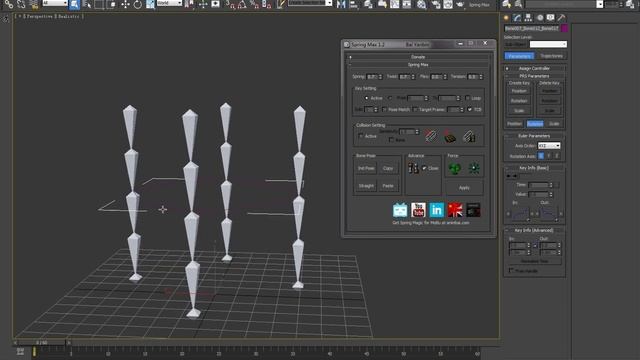The height and width of the screenshot is (360, 640).
Task: Open the Sub-Object selection level dropdown
Action: tap(548, 44)
